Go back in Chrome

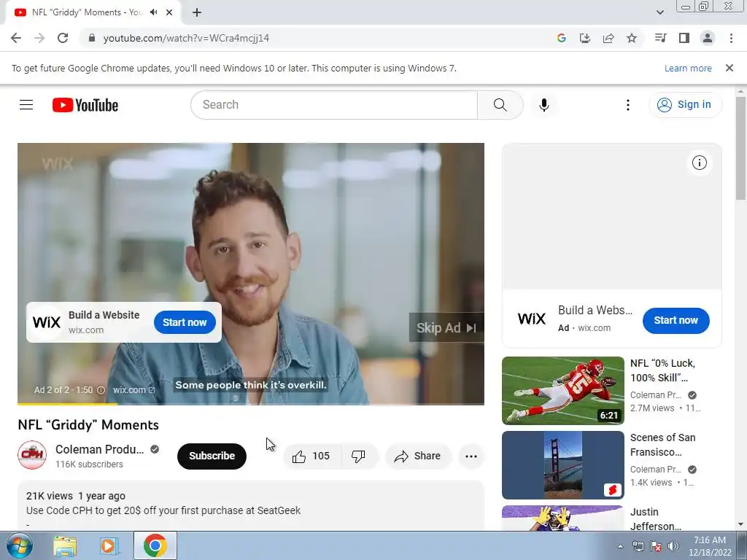point(16,38)
